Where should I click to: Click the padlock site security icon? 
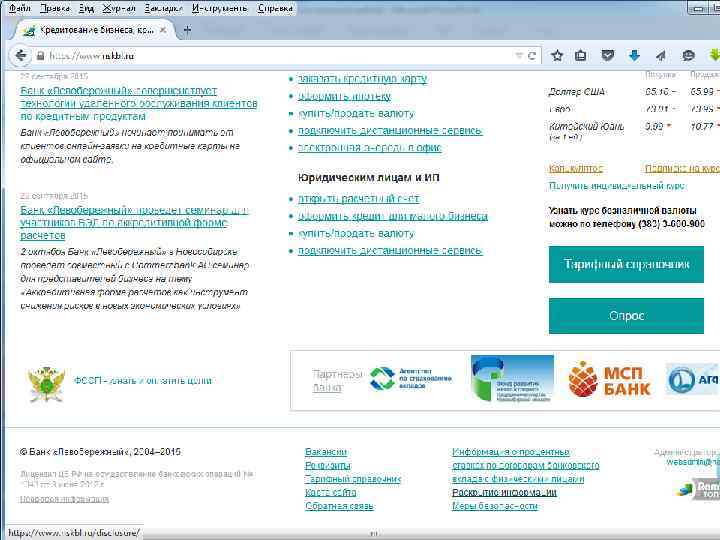[40, 56]
